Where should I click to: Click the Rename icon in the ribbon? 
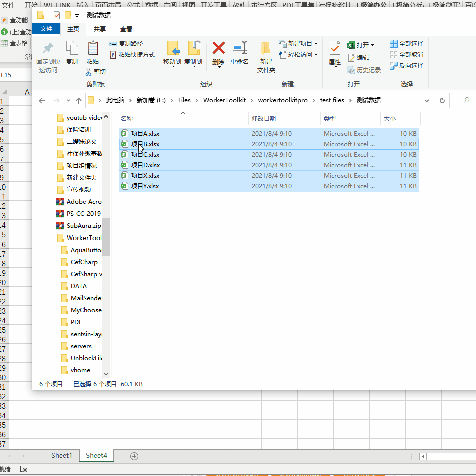click(x=240, y=49)
